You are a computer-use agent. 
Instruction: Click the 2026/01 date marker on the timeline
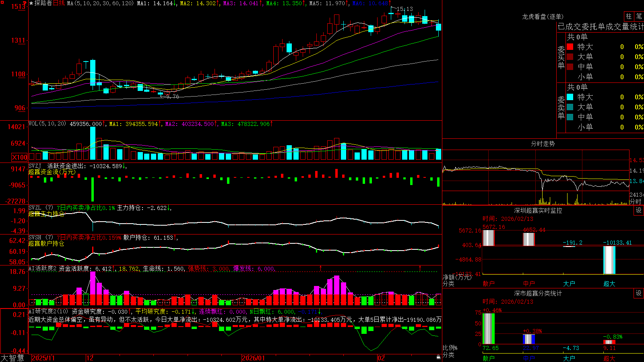[254, 358]
